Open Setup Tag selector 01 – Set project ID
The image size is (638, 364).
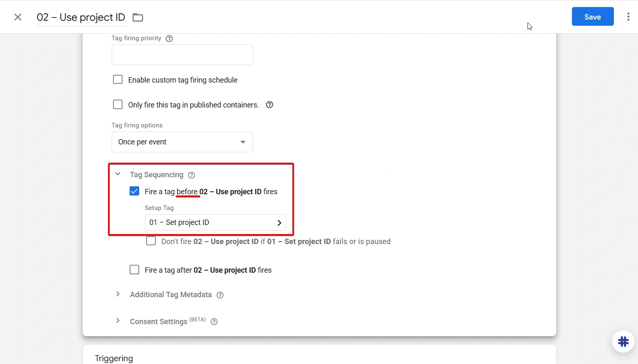(x=215, y=222)
